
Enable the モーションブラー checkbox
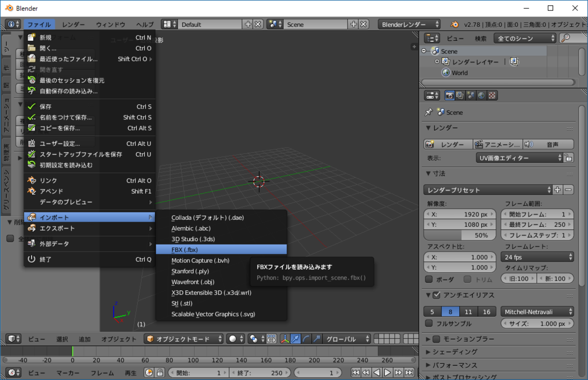coord(436,339)
